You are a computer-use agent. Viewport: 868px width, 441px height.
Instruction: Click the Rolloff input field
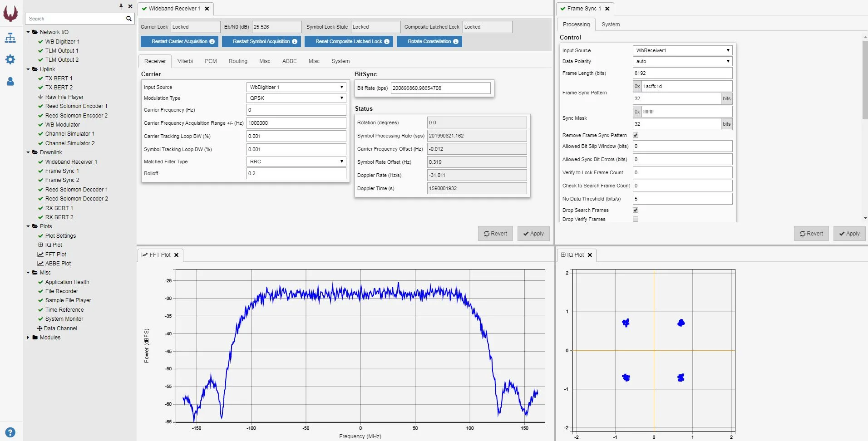pos(296,173)
